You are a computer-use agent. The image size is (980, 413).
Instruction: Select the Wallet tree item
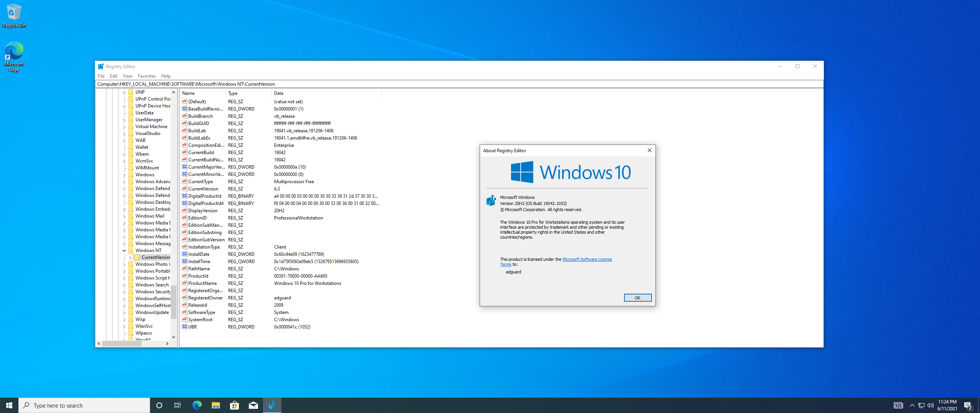(142, 147)
